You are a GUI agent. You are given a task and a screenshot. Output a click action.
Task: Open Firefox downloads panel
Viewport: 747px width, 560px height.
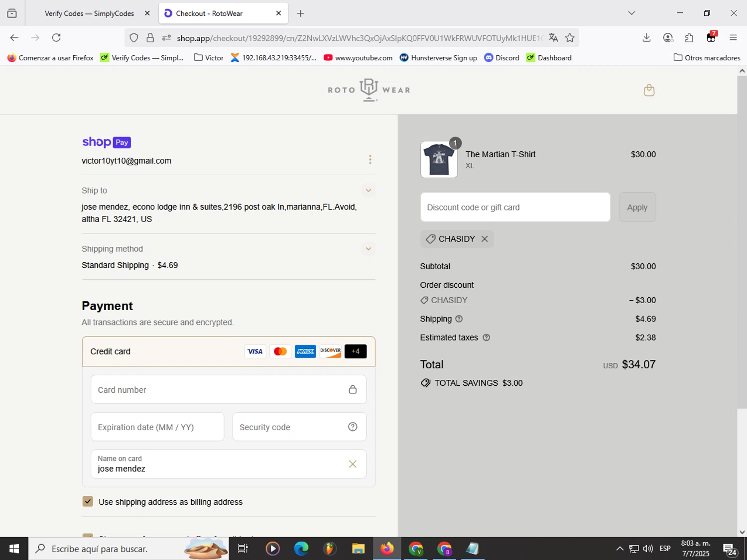(x=646, y=38)
